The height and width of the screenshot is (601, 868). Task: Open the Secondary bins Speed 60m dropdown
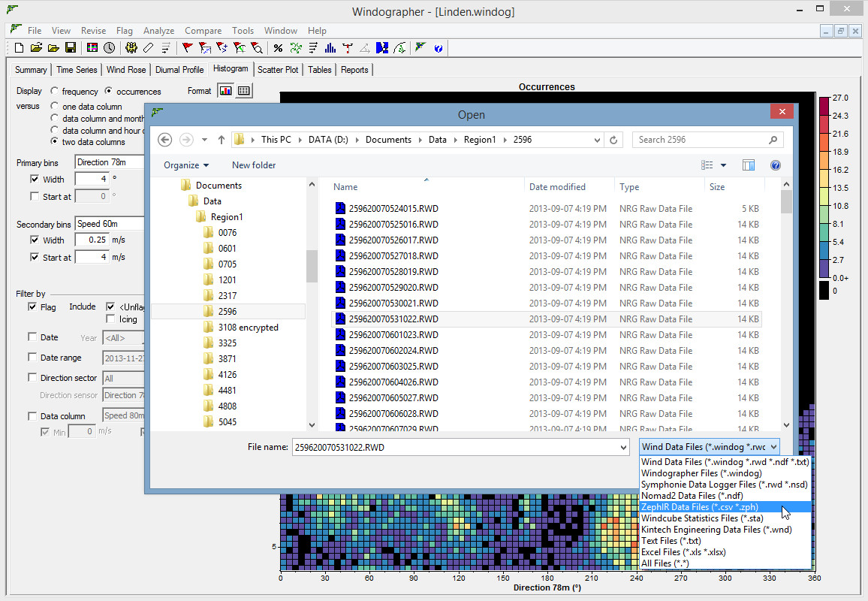pos(110,224)
